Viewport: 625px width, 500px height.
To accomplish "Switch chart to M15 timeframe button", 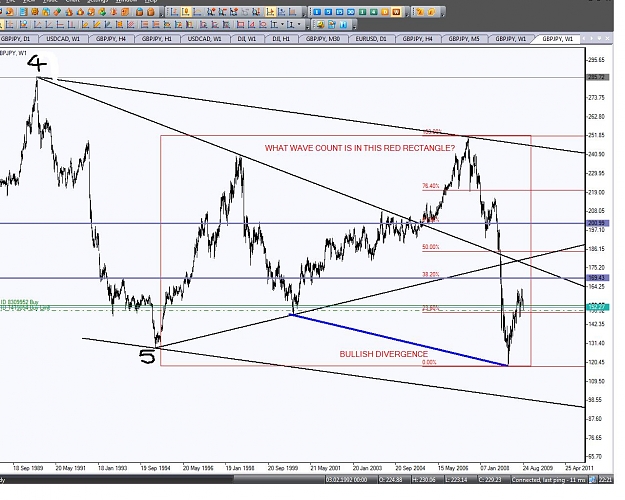I will (x=340, y=12).
